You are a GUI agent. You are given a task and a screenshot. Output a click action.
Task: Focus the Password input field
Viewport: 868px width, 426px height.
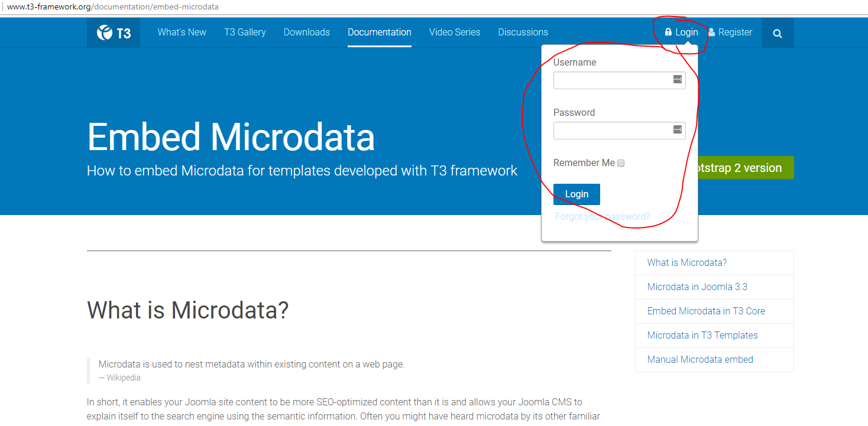(x=620, y=131)
